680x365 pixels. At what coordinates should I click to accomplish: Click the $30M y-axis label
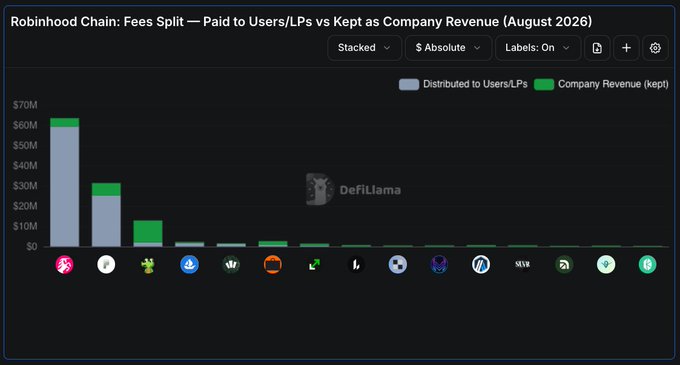coord(25,186)
